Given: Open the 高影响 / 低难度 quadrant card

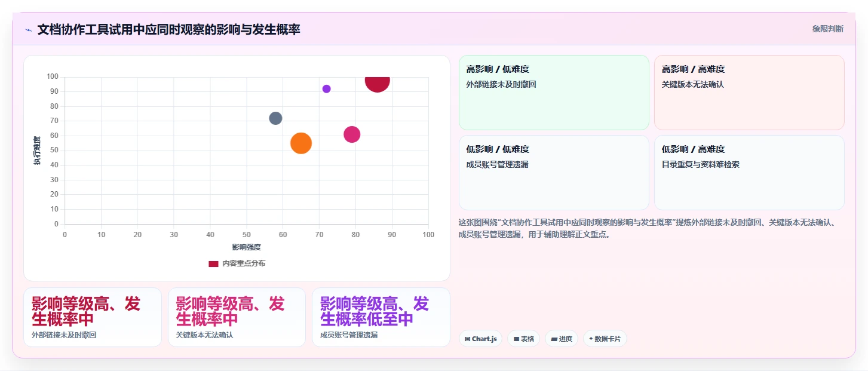Looking at the screenshot, I should pos(554,93).
